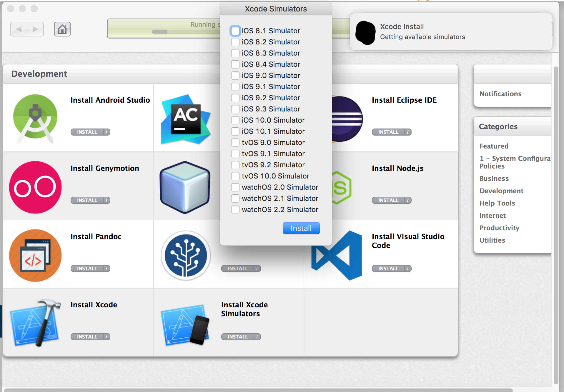Open info for Eclipse IDE install
This screenshot has width=564, height=392.
pyautogui.click(x=408, y=132)
